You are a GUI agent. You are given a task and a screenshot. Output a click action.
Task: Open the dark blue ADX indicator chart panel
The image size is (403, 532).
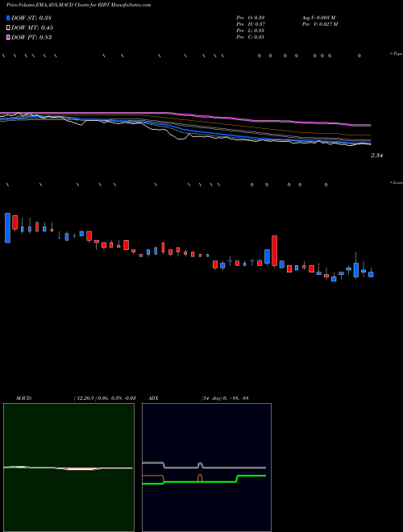coord(206,468)
